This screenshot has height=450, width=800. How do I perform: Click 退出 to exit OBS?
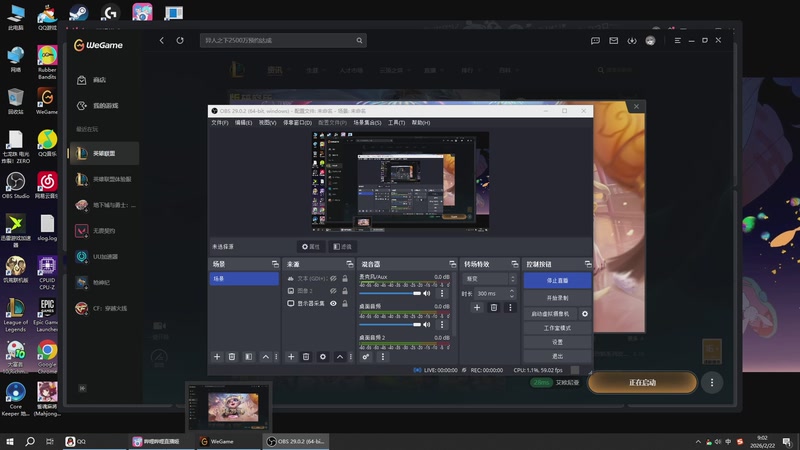tap(557, 356)
